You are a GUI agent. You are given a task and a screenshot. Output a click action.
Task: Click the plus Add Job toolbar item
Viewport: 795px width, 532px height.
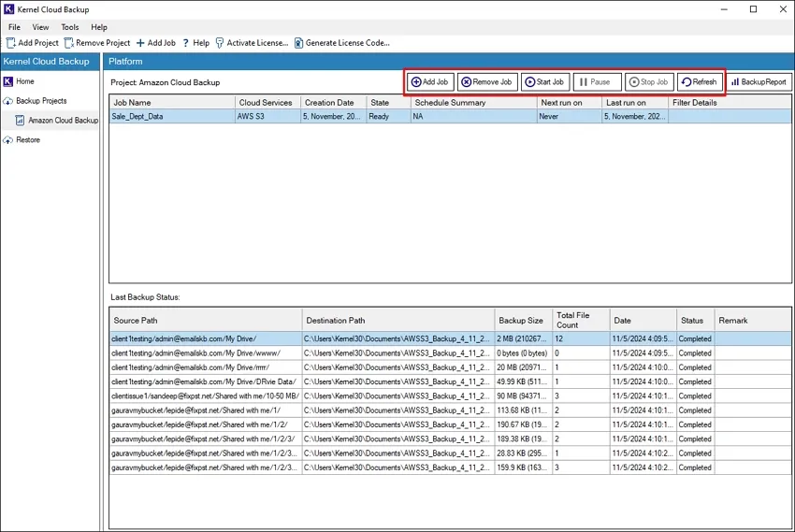[155, 43]
